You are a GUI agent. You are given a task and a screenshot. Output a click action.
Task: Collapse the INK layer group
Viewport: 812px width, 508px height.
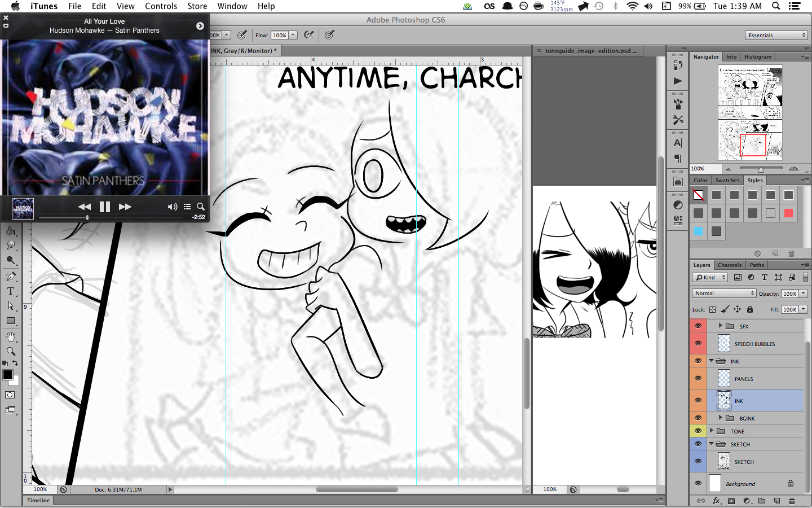[712, 361]
